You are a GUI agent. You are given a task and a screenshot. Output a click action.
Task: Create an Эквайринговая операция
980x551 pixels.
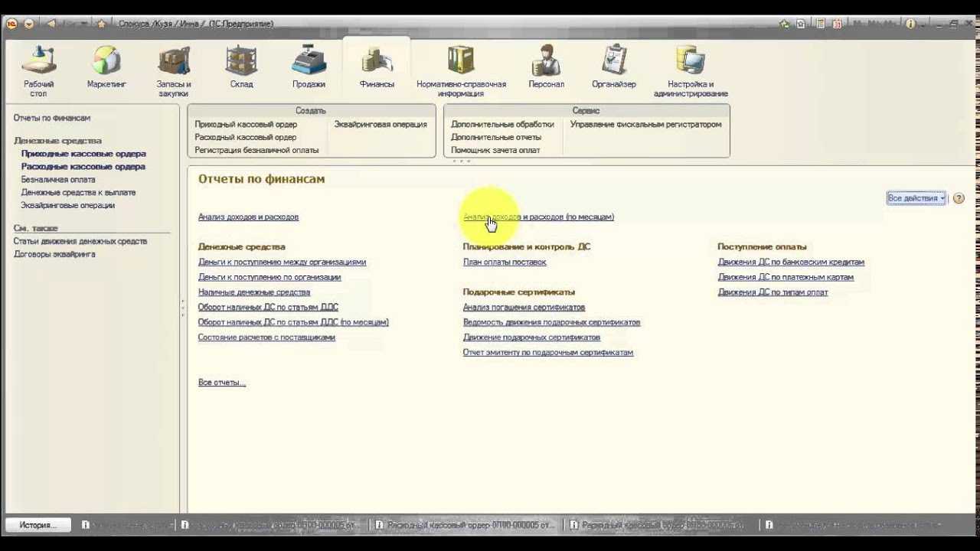[x=381, y=124]
